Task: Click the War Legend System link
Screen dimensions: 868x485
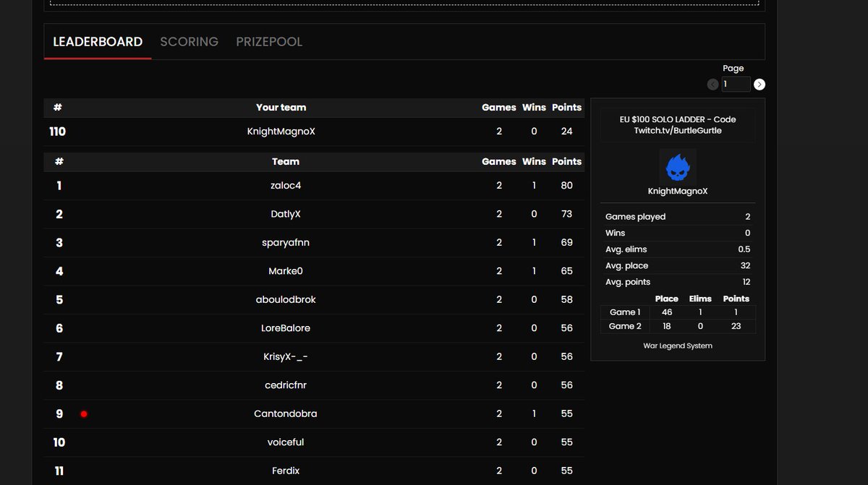Action: (677, 345)
